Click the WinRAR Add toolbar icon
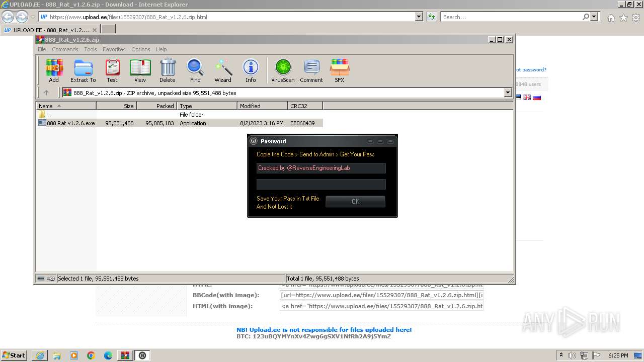 [54, 70]
